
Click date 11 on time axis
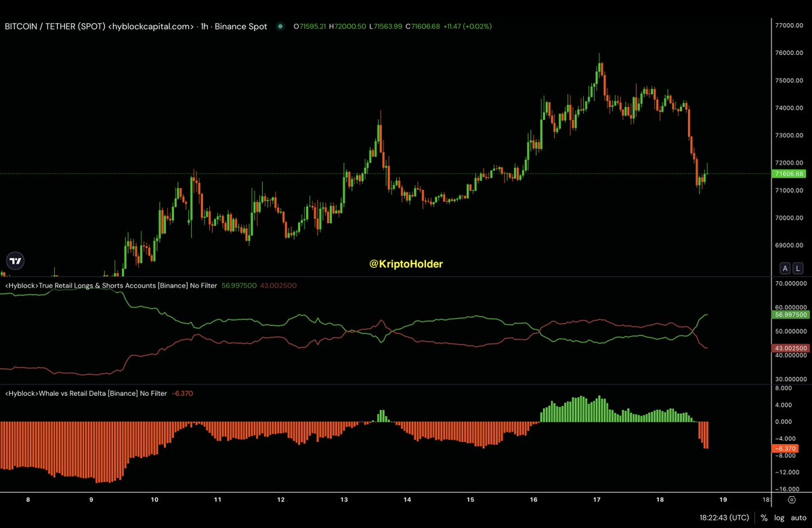217,500
